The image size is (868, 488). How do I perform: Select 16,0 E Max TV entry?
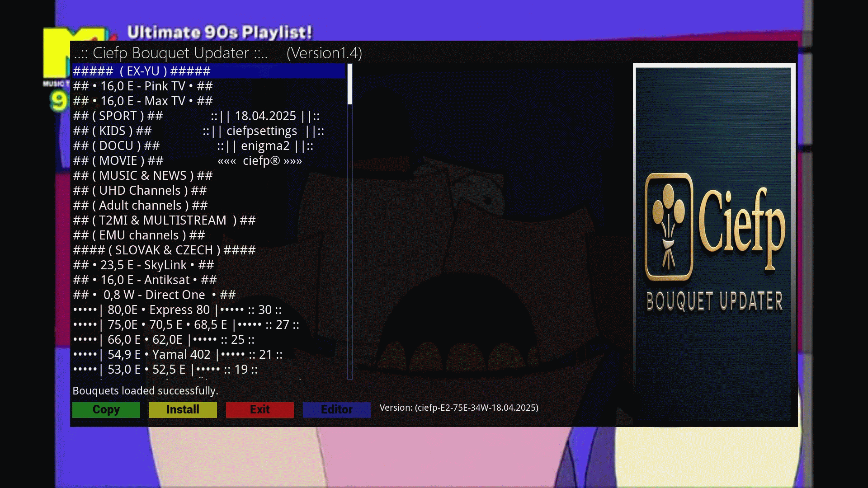[x=142, y=101]
